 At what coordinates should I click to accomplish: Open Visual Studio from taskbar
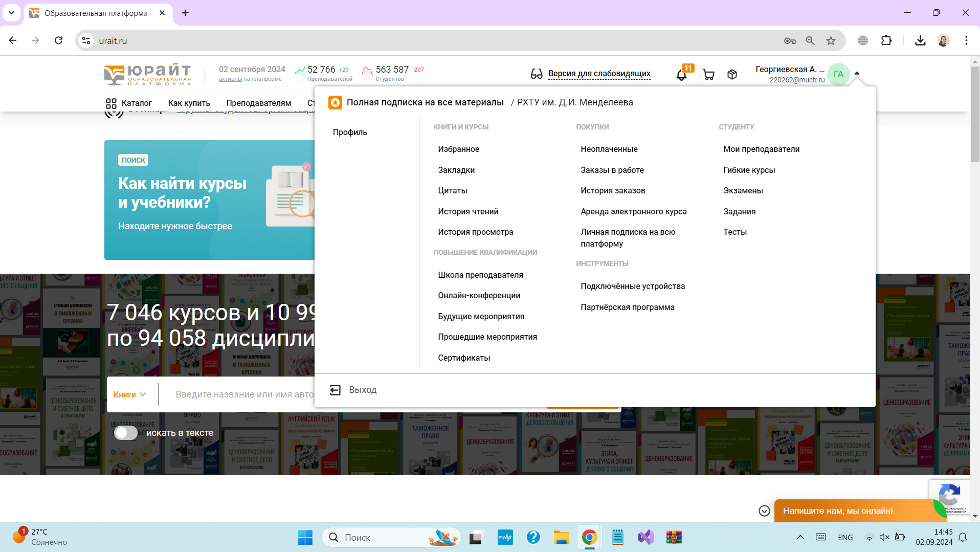(645, 537)
